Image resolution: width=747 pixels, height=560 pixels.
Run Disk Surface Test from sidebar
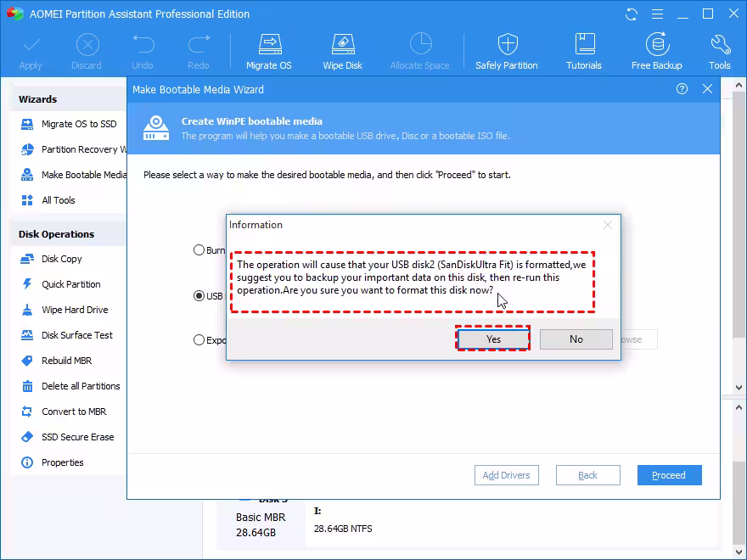[69, 335]
